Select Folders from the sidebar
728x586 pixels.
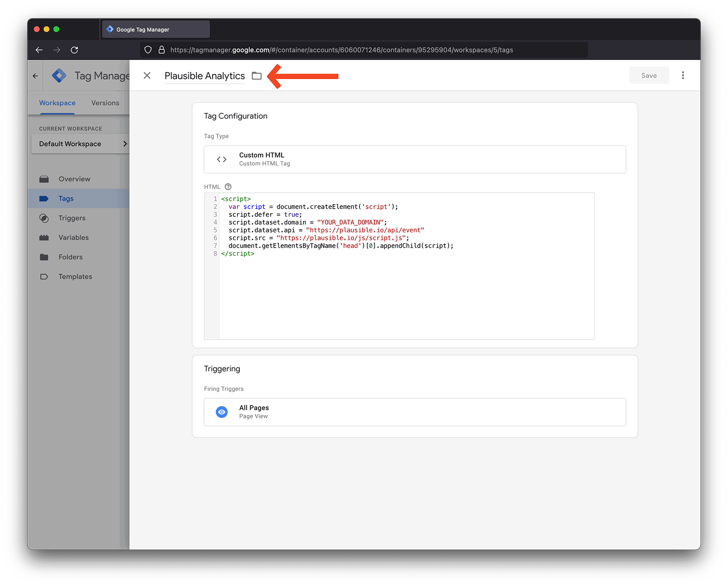pyautogui.click(x=71, y=257)
